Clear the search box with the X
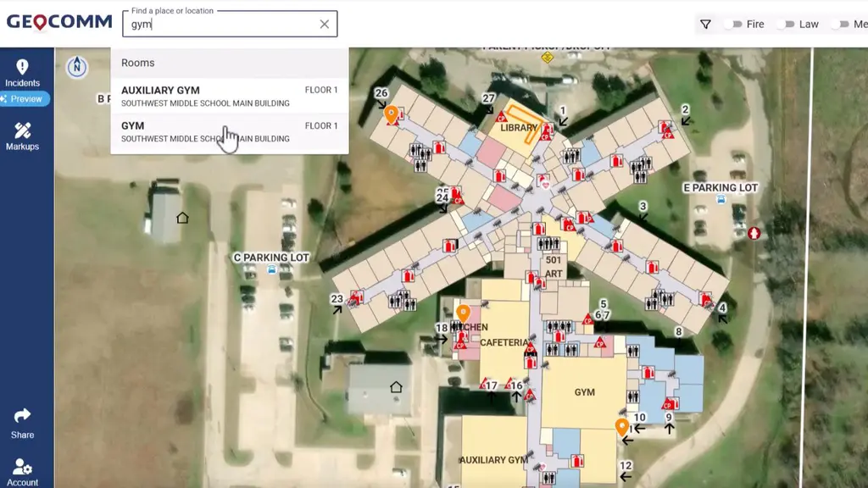The image size is (868, 488). click(324, 25)
